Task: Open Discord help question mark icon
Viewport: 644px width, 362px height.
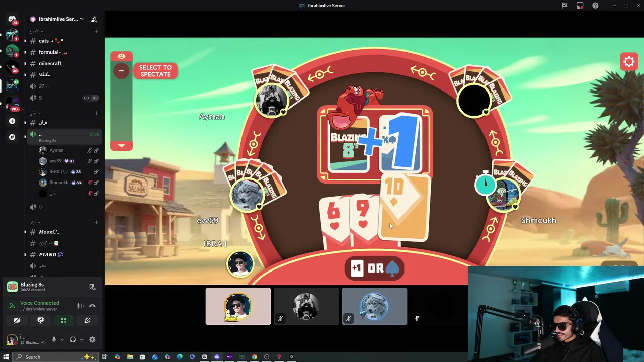Action: [595, 6]
